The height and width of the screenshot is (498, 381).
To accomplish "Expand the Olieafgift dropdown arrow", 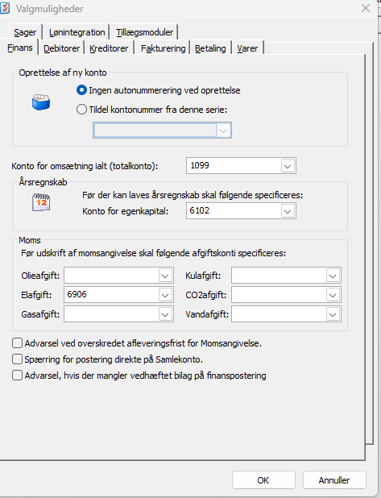I will click(x=165, y=276).
